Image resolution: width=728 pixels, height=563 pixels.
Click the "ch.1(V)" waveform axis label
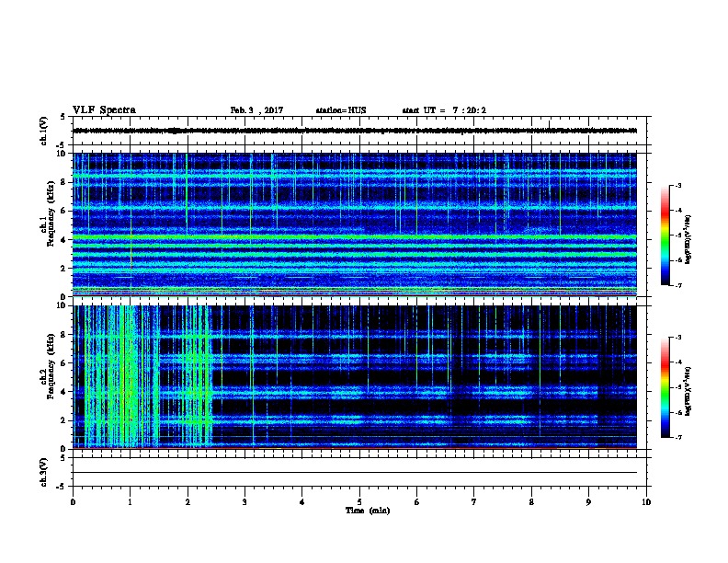click(44, 131)
